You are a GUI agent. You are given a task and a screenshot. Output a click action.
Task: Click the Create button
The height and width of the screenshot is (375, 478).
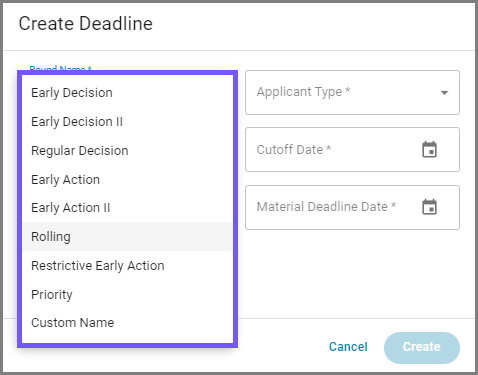422,347
